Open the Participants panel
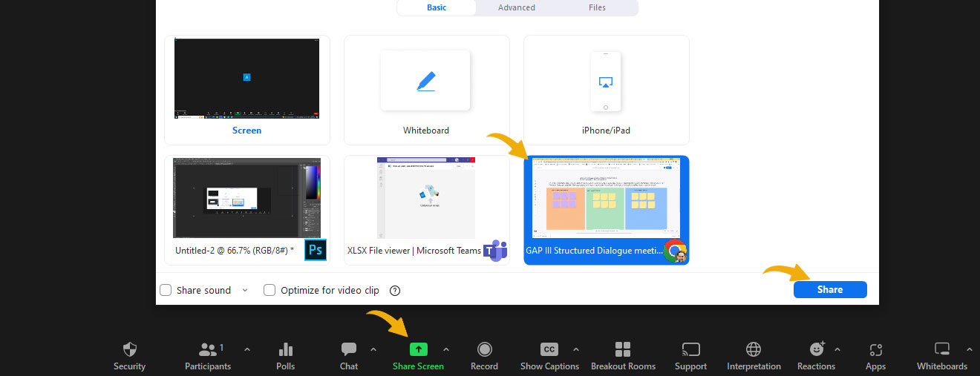 pyautogui.click(x=207, y=350)
